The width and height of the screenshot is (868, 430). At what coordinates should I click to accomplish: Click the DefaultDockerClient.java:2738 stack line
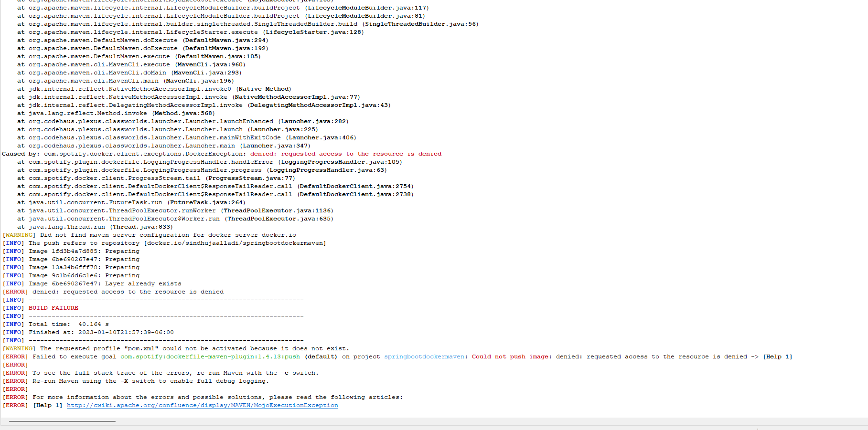click(x=215, y=194)
